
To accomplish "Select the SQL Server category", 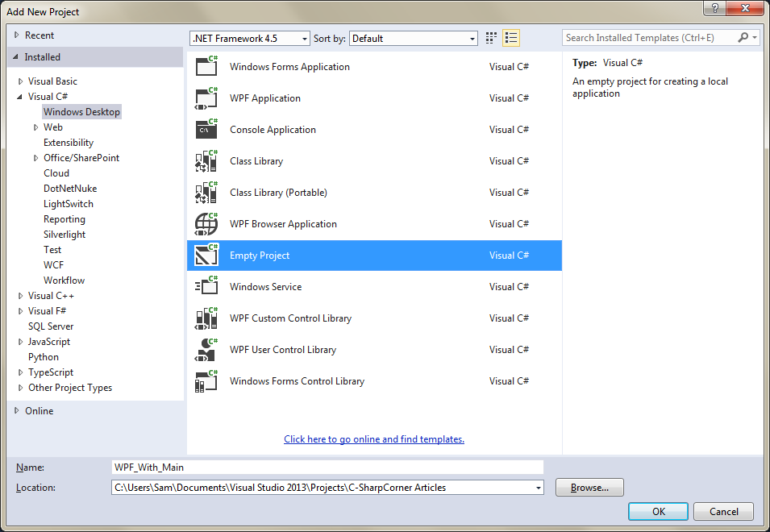I will [x=51, y=326].
